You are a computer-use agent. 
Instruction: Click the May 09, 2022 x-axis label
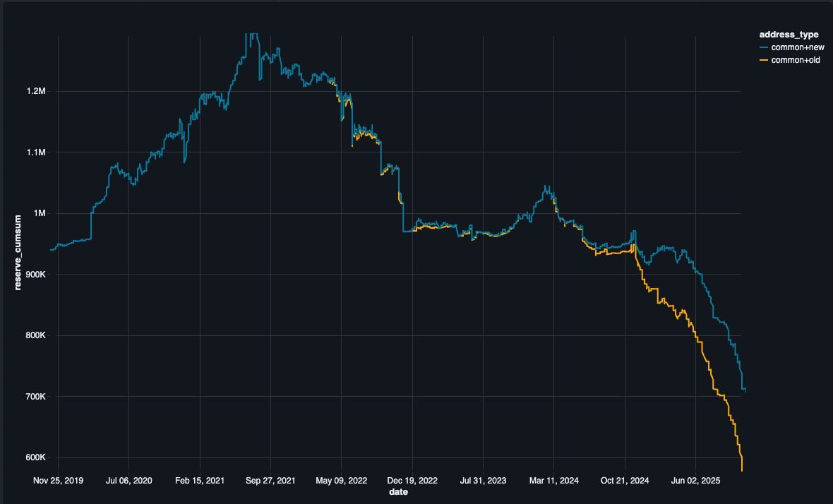pos(342,481)
